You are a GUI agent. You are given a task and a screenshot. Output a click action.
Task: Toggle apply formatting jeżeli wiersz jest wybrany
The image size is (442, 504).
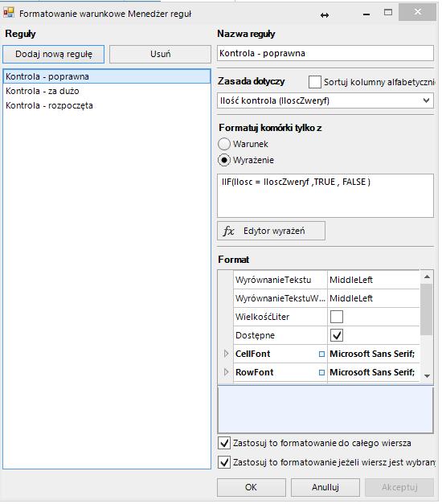[x=224, y=462]
